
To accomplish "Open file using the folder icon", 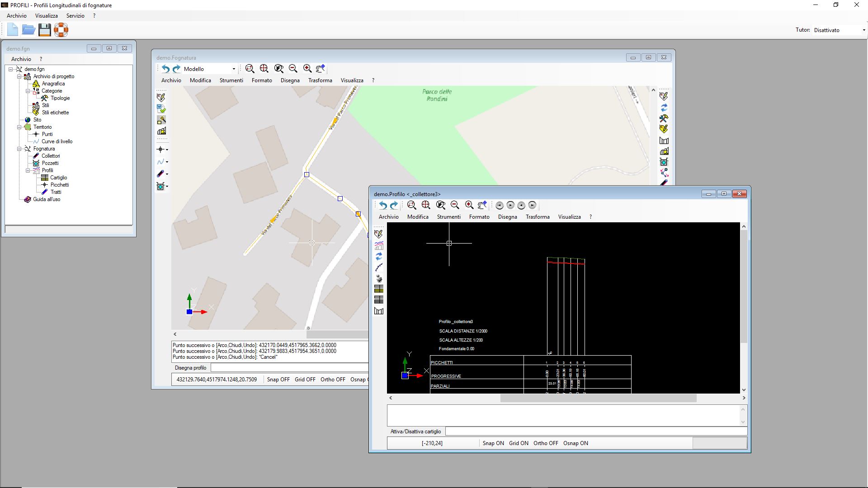I will tap(28, 30).
